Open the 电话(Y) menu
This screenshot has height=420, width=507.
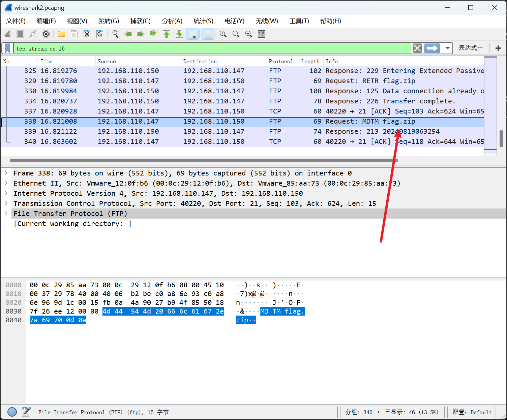coord(235,21)
